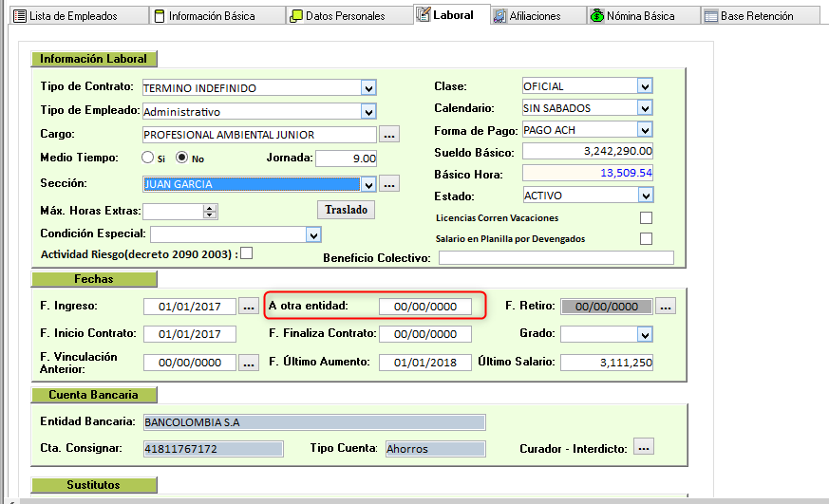Open date picker for F. Ingreso
829x504 pixels.
point(249,307)
